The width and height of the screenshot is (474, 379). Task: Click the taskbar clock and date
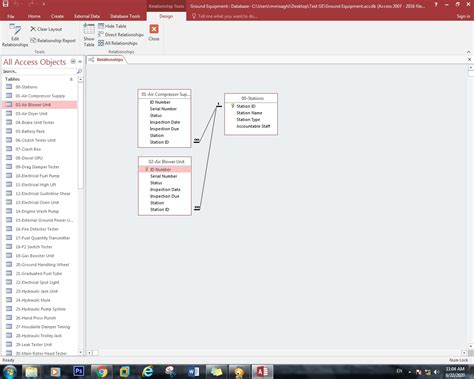[x=455, y=372]
